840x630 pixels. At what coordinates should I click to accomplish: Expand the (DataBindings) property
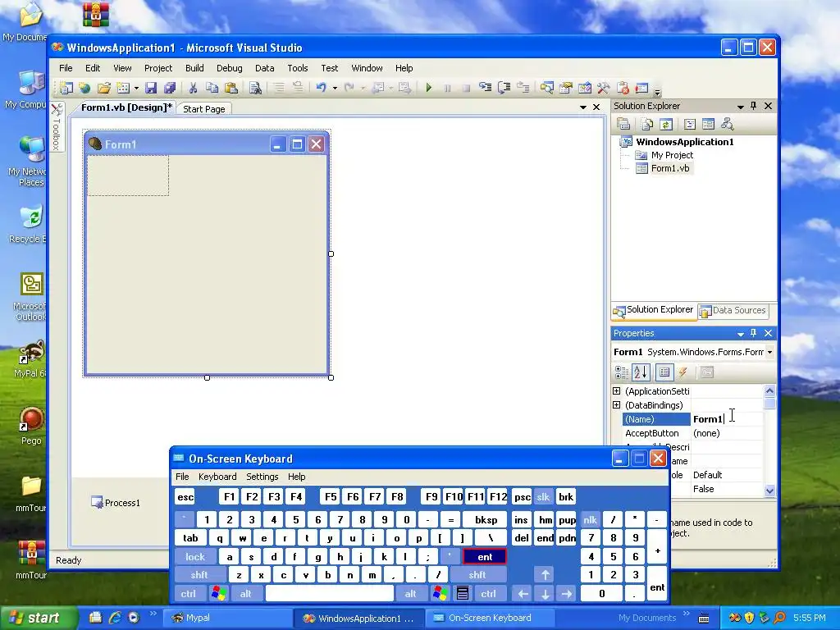[x=616, y=405]
